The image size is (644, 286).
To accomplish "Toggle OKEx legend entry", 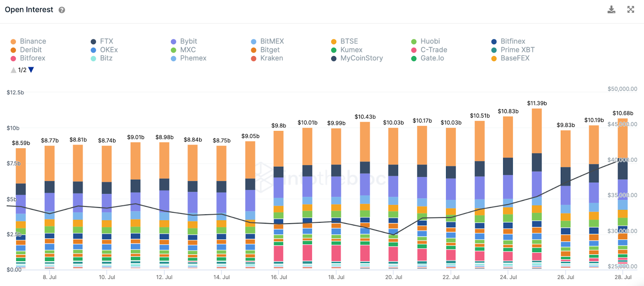I will point(104,50).
